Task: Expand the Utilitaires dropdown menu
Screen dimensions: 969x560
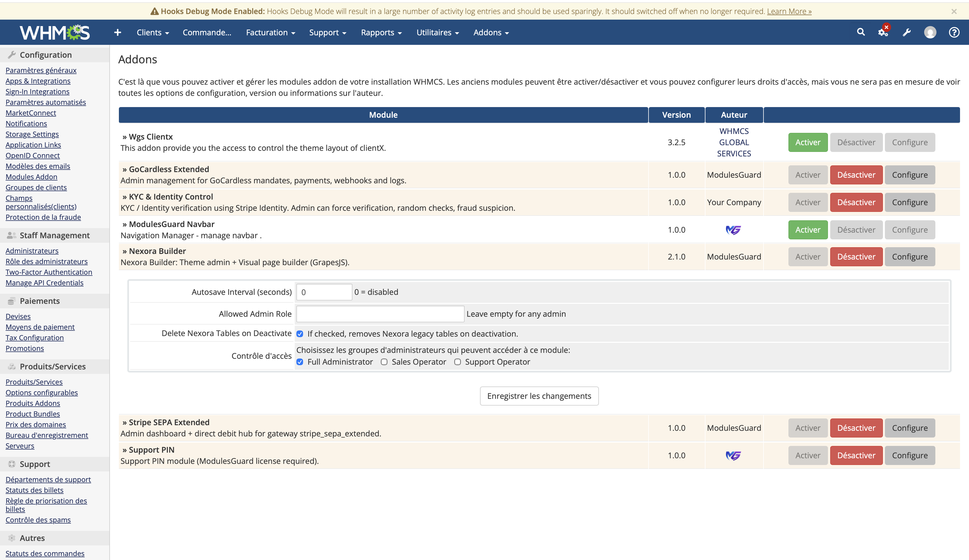Action: click(x=438, y=33)
